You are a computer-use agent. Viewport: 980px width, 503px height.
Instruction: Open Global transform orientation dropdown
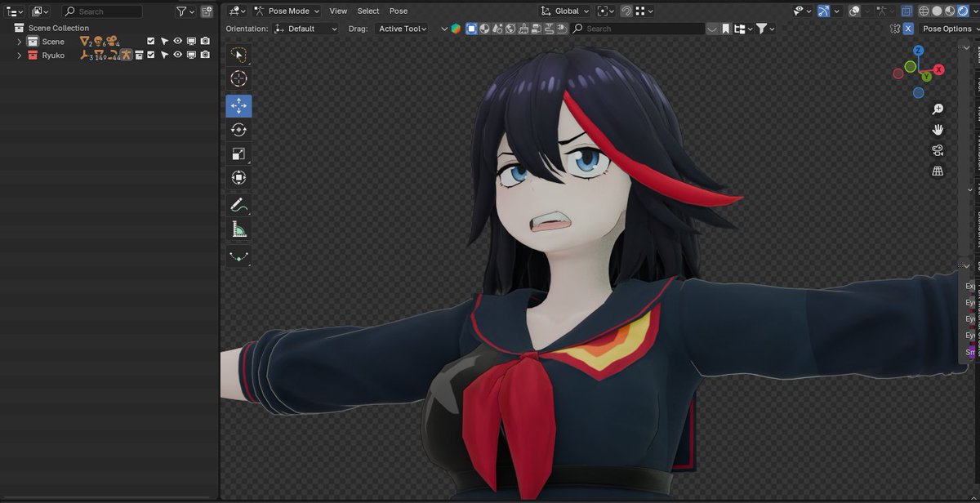pyautogui.click(x=565, y=11)
